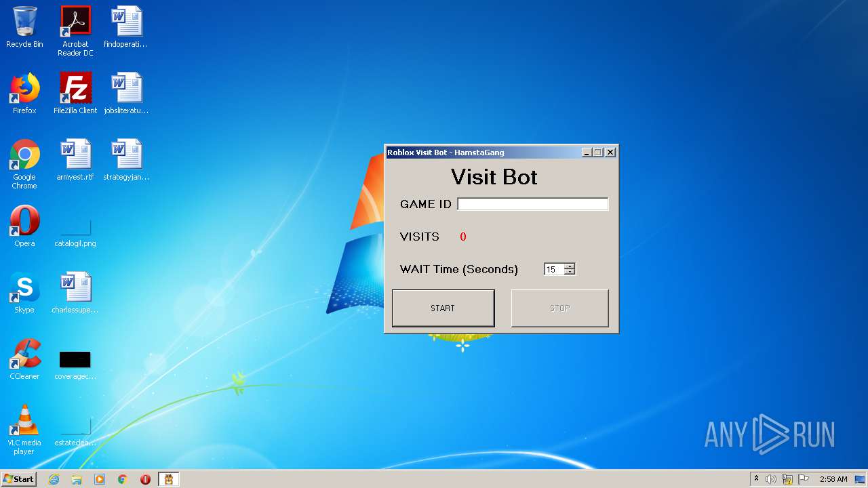Open Acrobat Reader DC shortcut
The height and width of the screenshot is (488, 868).
(75, 30)
